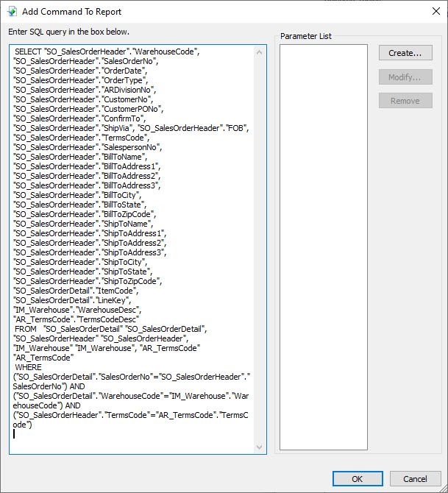Click inside the empty Parameter List box

324,247
